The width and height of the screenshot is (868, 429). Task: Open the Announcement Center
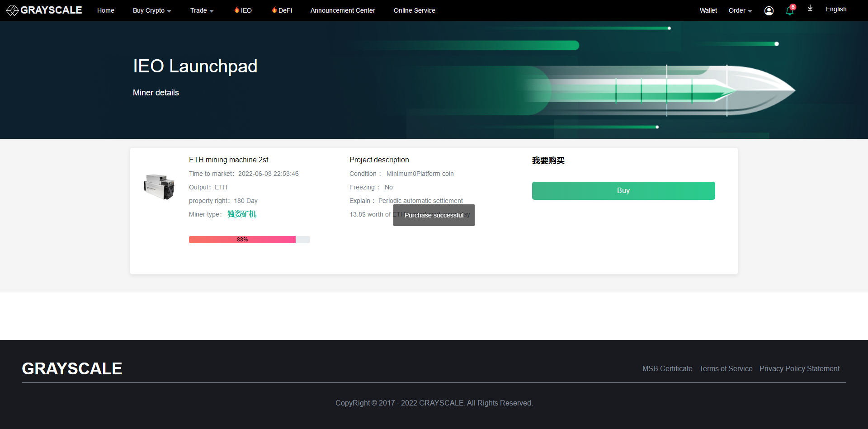point(343,10)
